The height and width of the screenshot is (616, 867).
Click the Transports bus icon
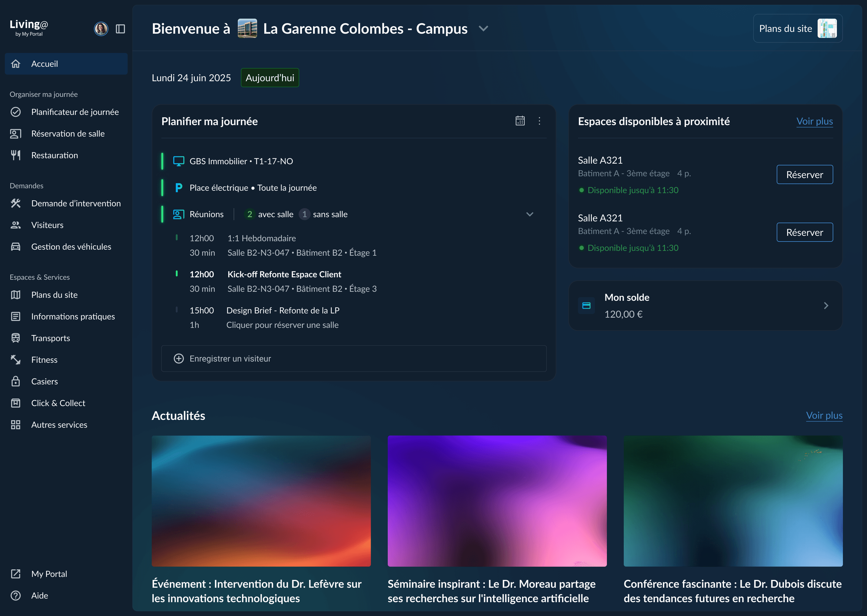pos(16,338)
